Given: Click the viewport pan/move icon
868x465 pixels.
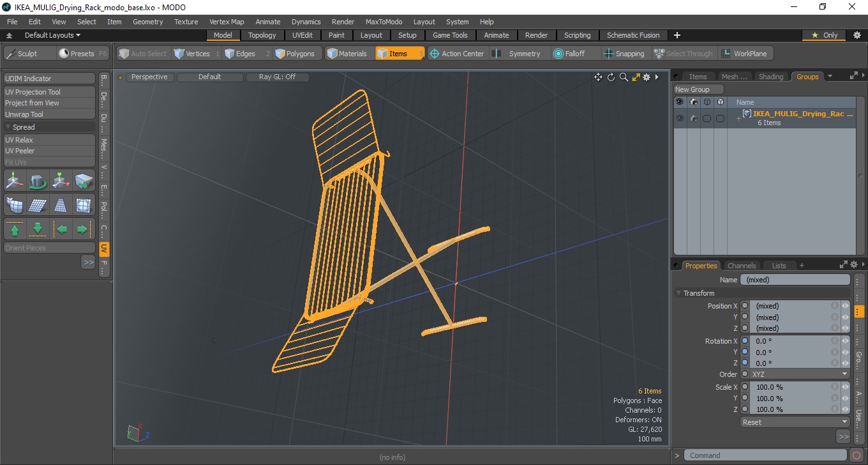Looking at the screenshot, I should click(598, 77).
